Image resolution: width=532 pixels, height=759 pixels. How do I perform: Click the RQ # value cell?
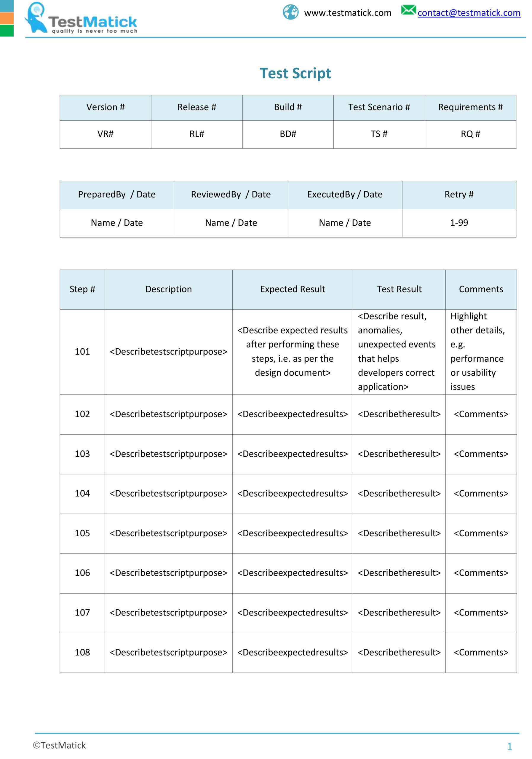tap(470, 134)
